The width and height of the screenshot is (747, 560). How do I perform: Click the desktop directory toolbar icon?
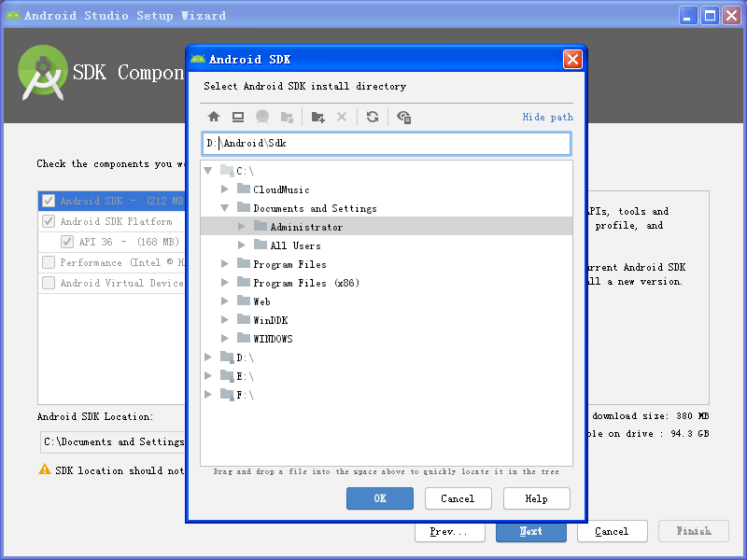pos(238,117)
